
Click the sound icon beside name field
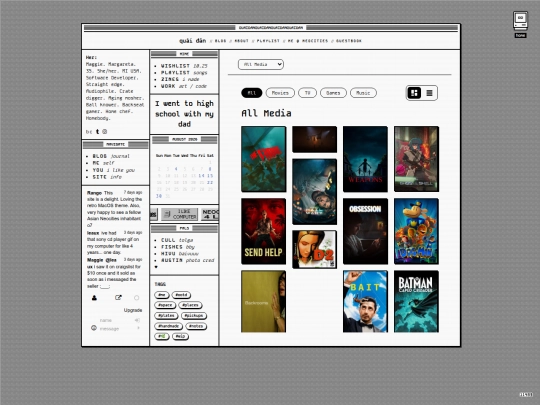[137, 320]
